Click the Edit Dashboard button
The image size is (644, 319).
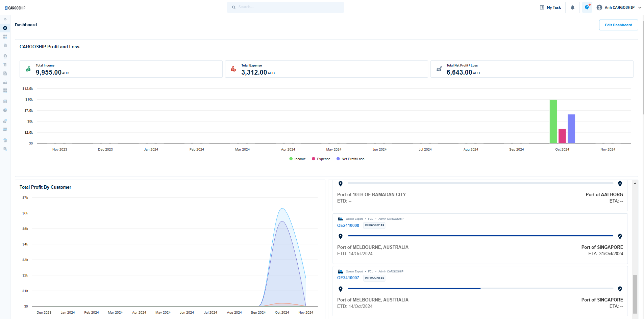[x=618, y=25]
